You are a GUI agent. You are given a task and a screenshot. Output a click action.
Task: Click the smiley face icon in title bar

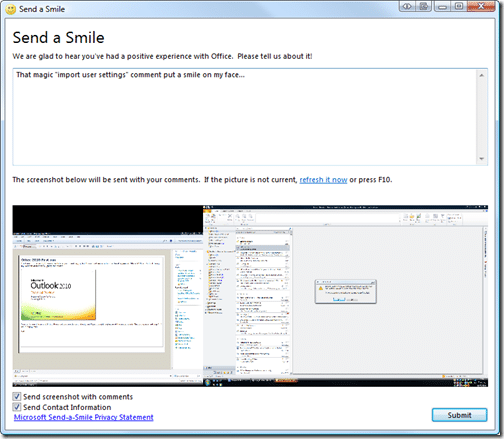(x=10, y=9)
